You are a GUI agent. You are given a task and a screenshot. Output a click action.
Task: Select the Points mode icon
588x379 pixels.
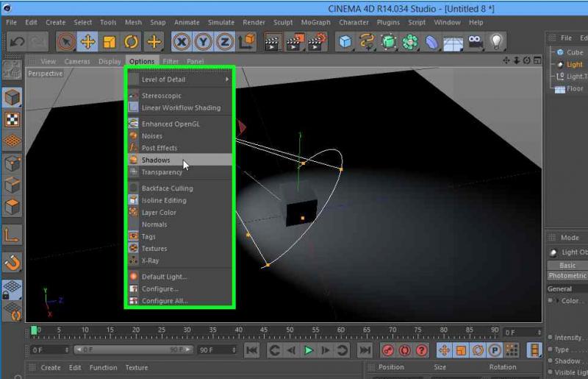(12, 163)
